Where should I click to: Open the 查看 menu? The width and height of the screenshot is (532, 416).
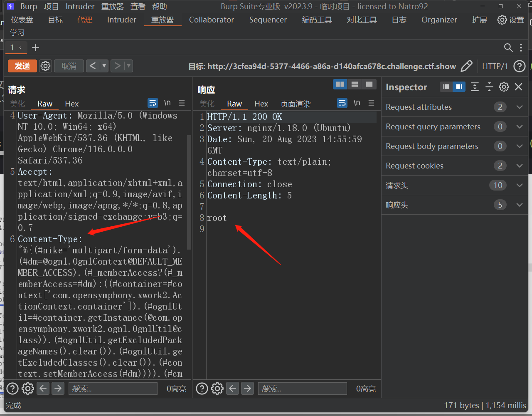[x=138, y=7]
